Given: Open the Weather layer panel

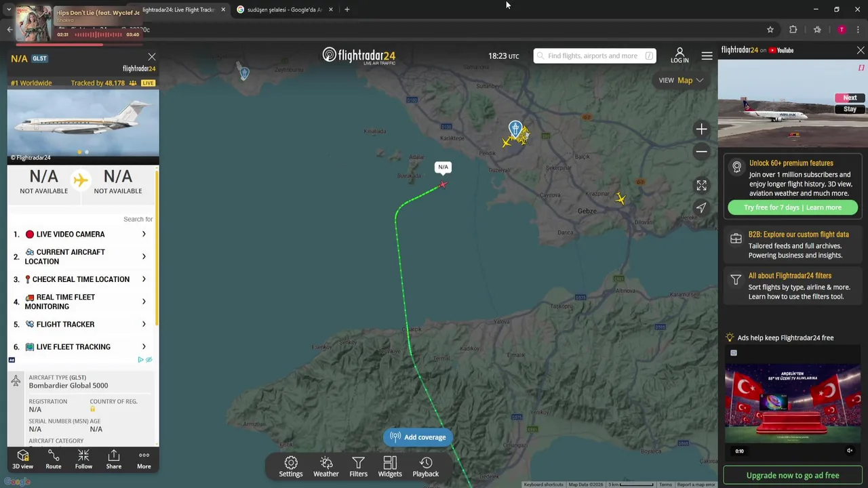Looking at the screenshot, I should 326,466.
